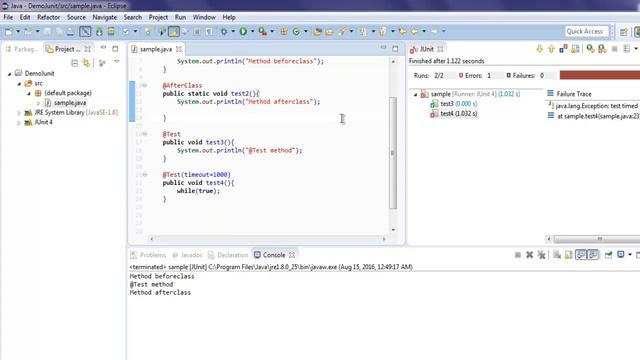Switch to the Declaration tab
Screen dimensions: 640x360
pos(228,255)
